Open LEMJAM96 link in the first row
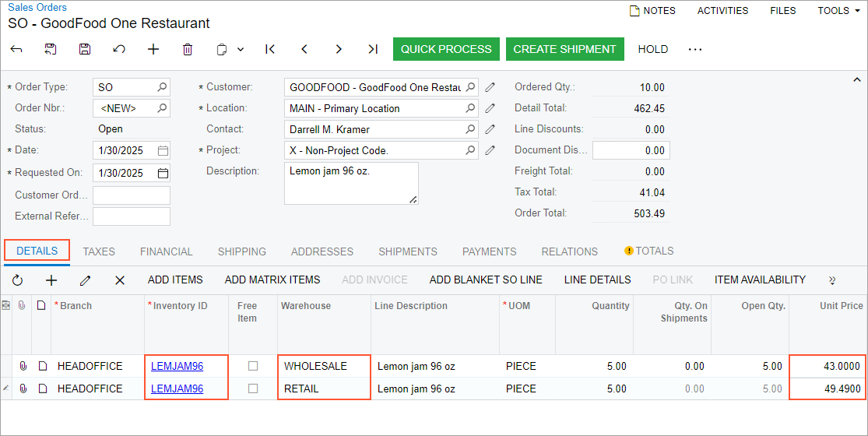This screenshot has width=868, height=436. click(x=177, y=366)
